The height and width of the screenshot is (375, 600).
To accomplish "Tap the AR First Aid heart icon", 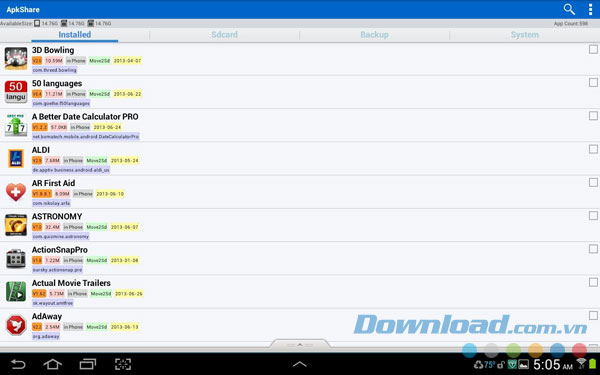I will tap(16, 192).
